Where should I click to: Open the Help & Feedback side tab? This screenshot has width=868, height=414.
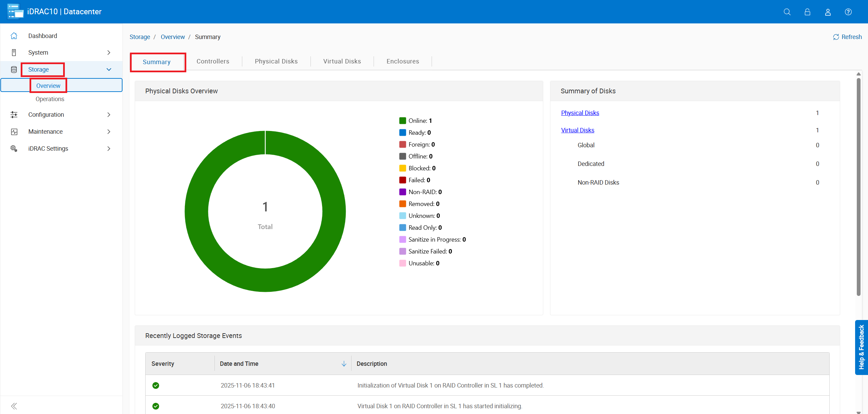pos(861,347)
